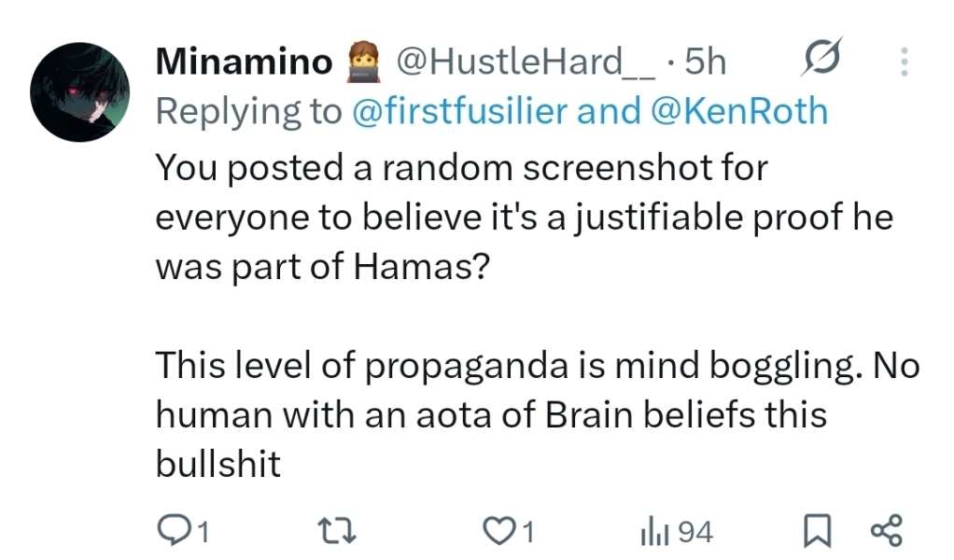The width and height of the screenshot is (954, 560).
Task: Like the tweet with the heart icon
Action: pyautogui.click(x=500, y=532)
